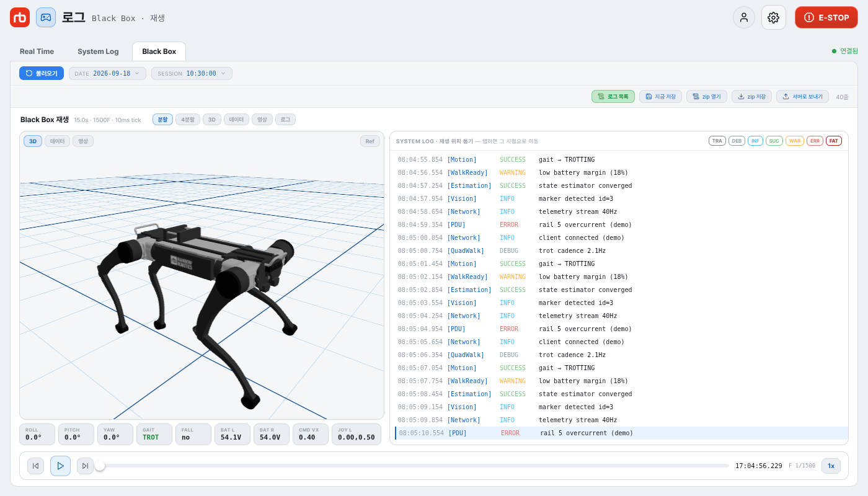Open settings gear icon
The height and width of the screenshot is (496, 868).
click(x=773, y=17)
